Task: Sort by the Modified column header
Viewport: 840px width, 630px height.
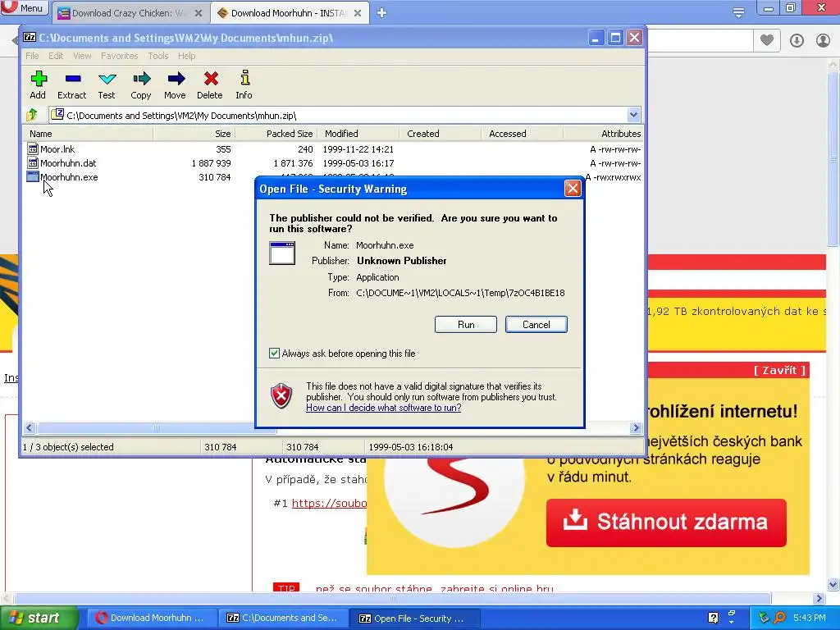Action: pos(358,134)
